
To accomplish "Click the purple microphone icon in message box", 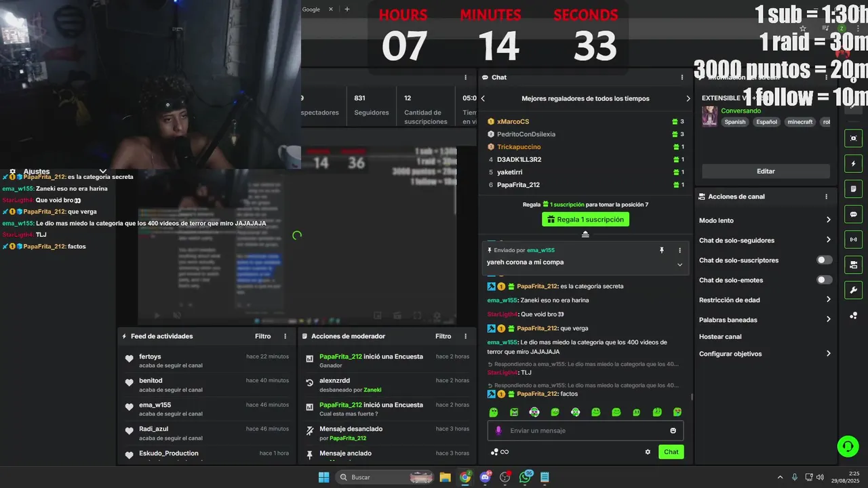I will click(x=498, y=430).
